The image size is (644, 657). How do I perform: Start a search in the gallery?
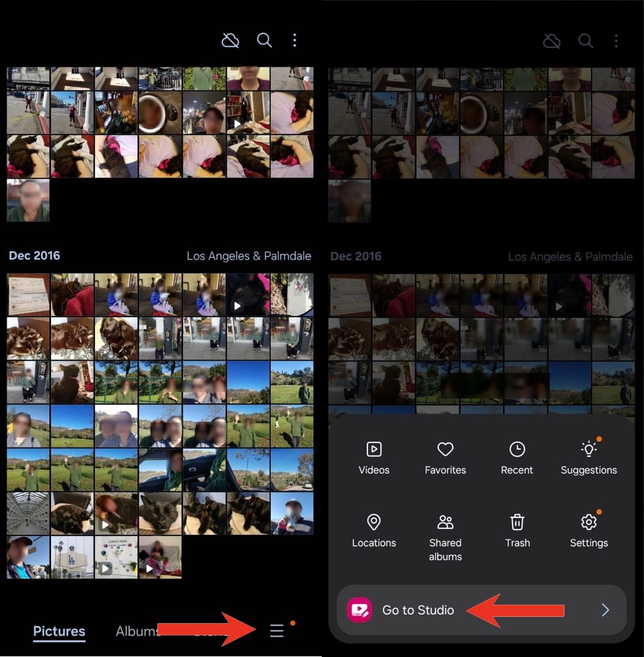point(264,40)
